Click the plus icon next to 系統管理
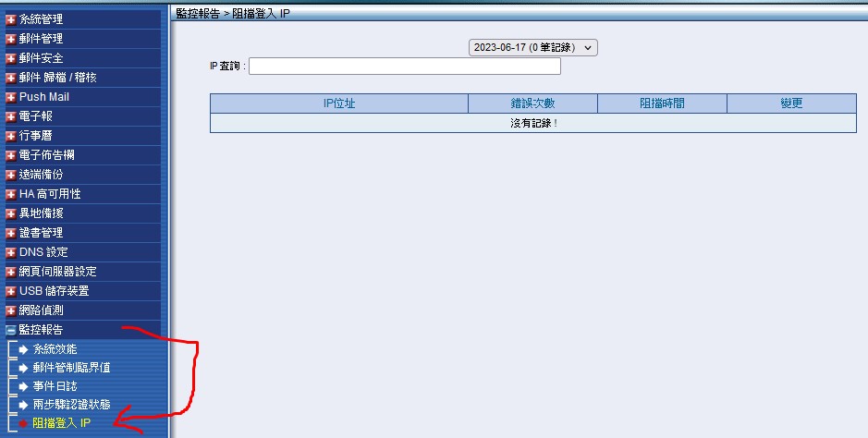 coord(11,19)
